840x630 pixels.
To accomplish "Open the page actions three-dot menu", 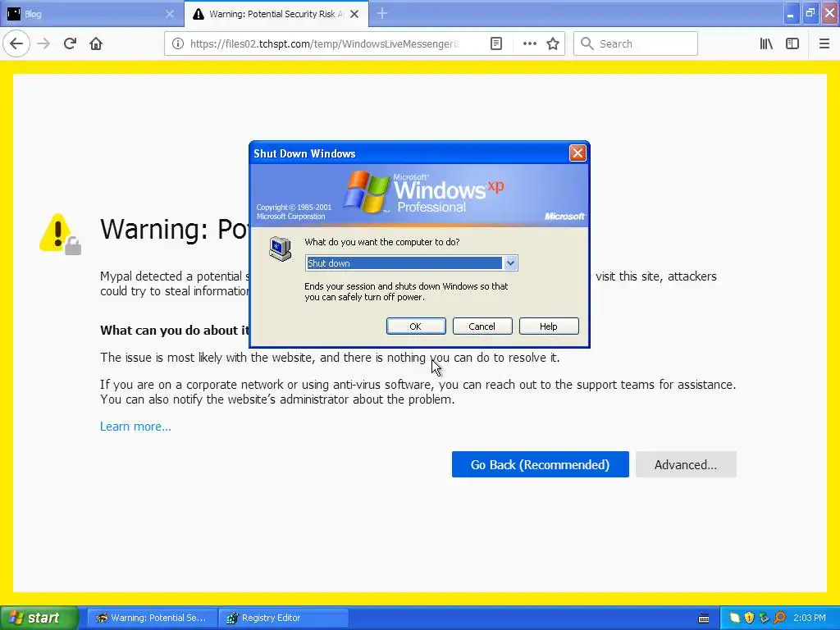I will click(x=529, y=43).
